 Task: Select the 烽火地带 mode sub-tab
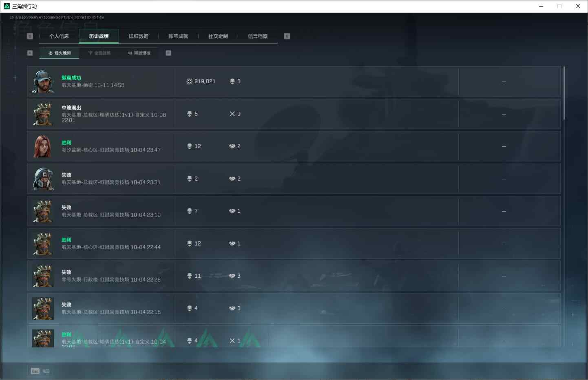coord(60,53)
